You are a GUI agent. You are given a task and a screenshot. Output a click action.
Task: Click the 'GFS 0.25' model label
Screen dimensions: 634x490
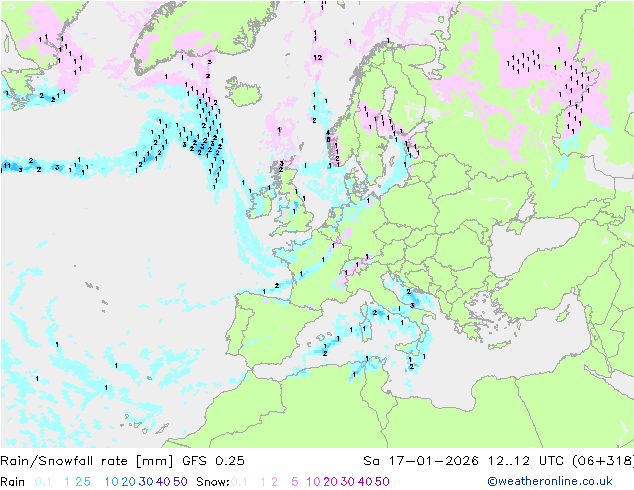click(x=213, y=461)
